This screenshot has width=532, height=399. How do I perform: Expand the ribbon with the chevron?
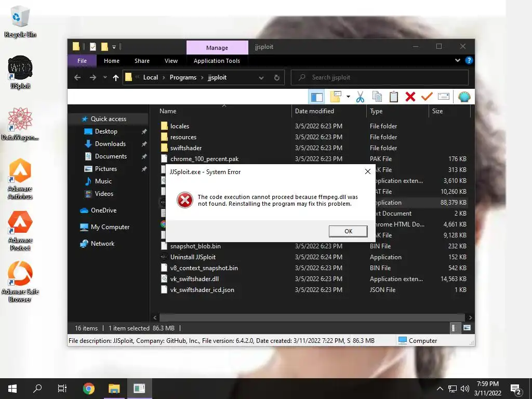point(457,60)
